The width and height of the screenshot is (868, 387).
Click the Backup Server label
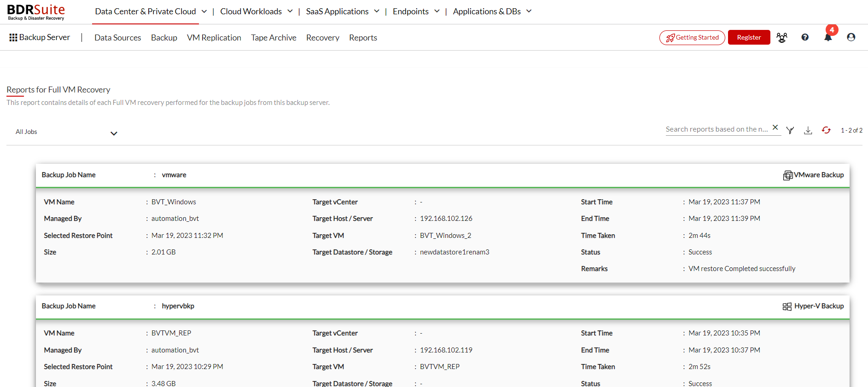coord(45,37)
